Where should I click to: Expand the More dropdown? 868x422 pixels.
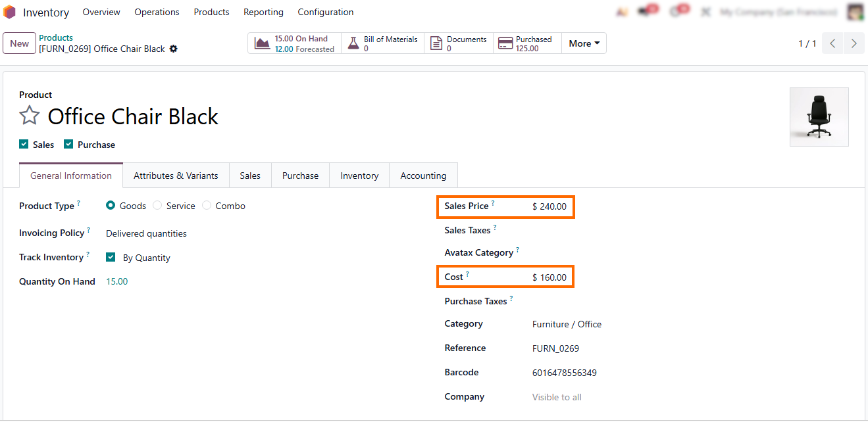584,43
